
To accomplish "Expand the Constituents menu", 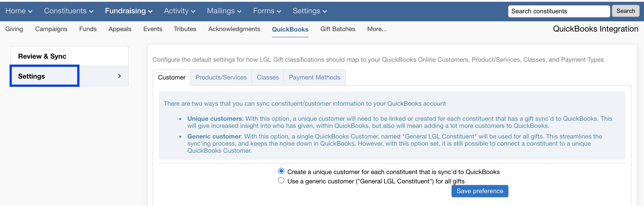I will pos(69,11).
